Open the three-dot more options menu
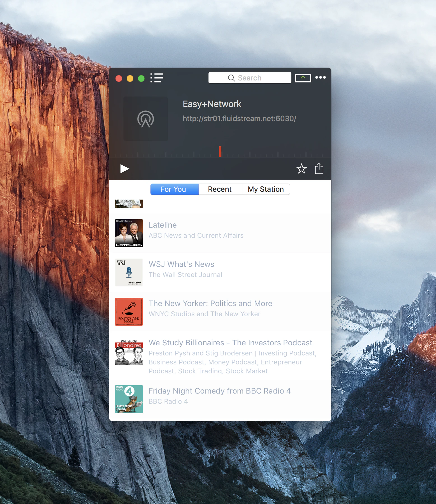 (x=321, y=77)
